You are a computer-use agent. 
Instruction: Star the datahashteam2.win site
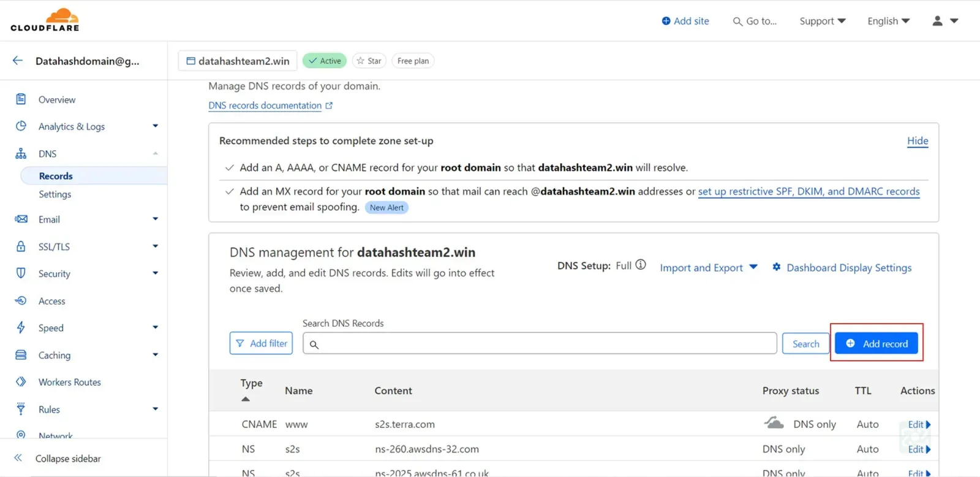click(x=369, y=61)
